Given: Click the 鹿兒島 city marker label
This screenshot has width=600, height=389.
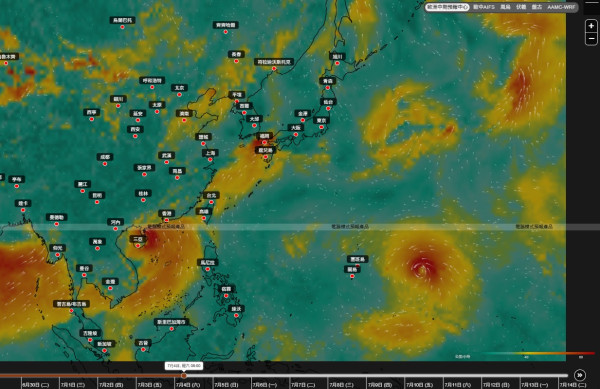Looking at the screenshot, I should tap(265, 150).
